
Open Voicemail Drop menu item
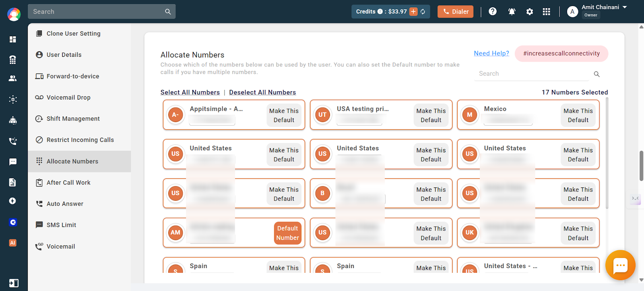click(x=79, y=98)
